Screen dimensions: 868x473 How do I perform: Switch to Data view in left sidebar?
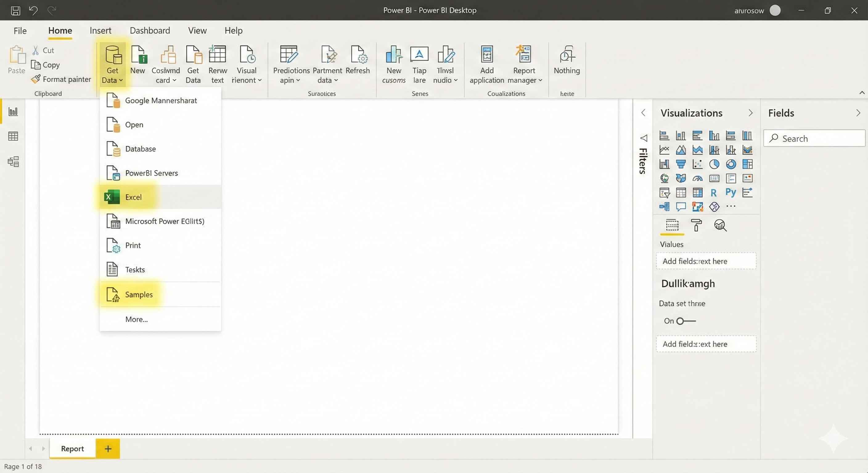coord(13,136)
